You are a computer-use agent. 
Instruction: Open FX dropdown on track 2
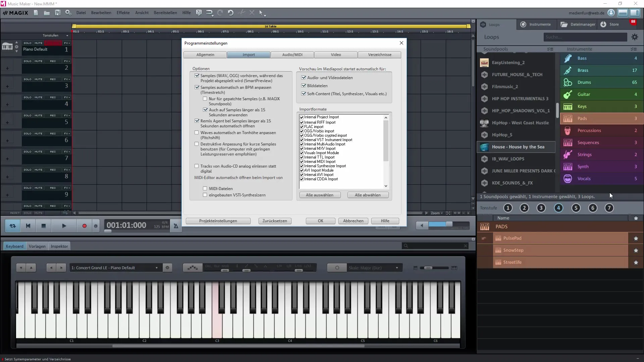[67, 61]
